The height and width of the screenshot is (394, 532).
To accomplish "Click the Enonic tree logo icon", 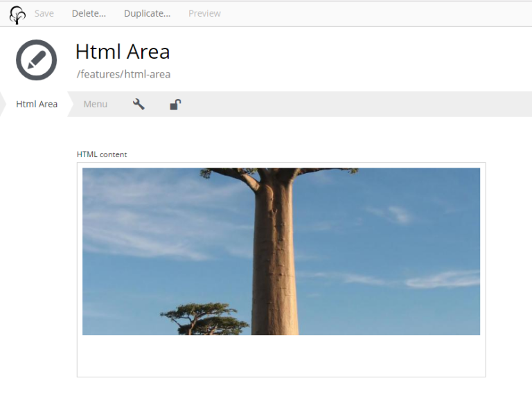I will [17, 15].
